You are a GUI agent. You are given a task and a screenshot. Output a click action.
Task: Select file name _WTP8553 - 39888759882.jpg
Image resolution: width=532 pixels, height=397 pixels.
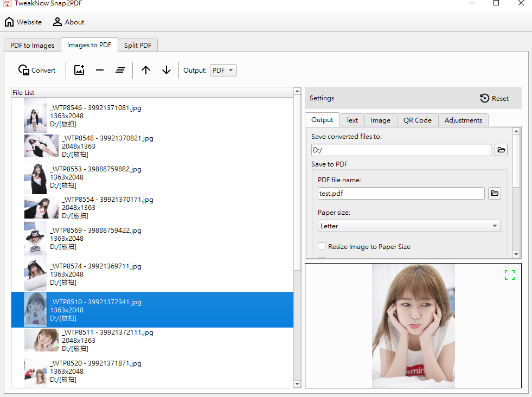95,169
